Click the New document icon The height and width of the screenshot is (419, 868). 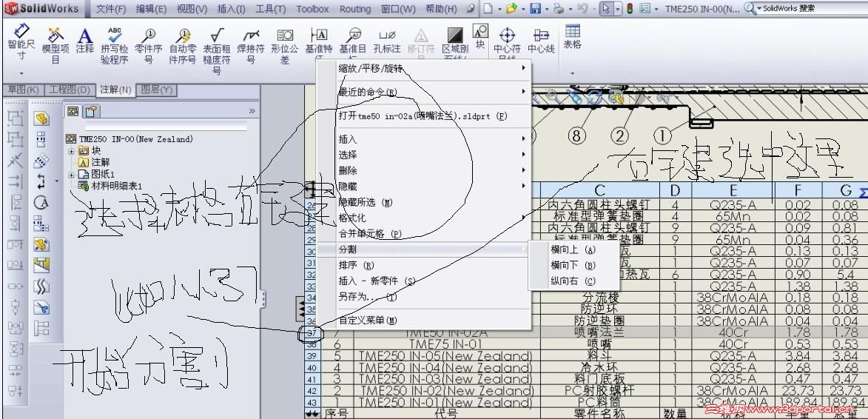coord(487,9)
